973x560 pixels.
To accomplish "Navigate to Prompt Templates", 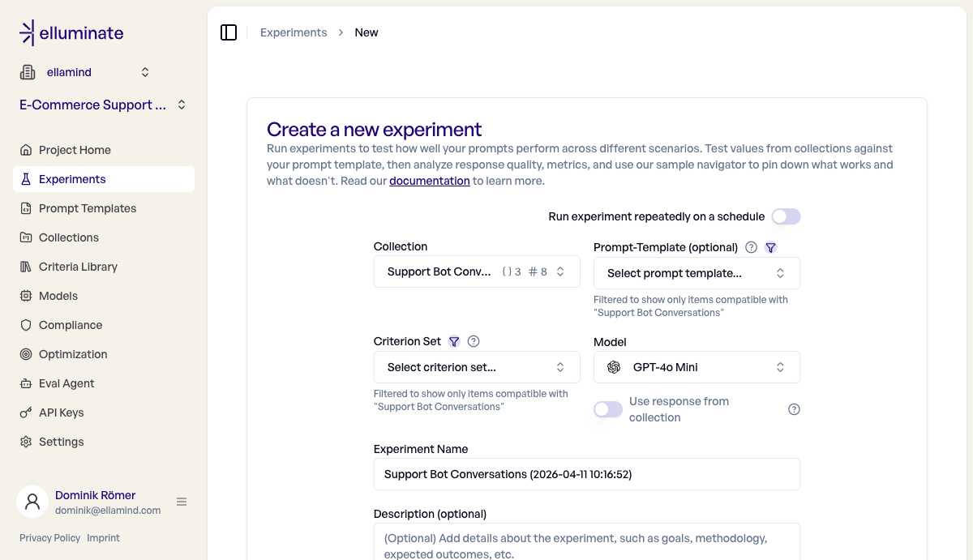I will [x=87, y=208].
